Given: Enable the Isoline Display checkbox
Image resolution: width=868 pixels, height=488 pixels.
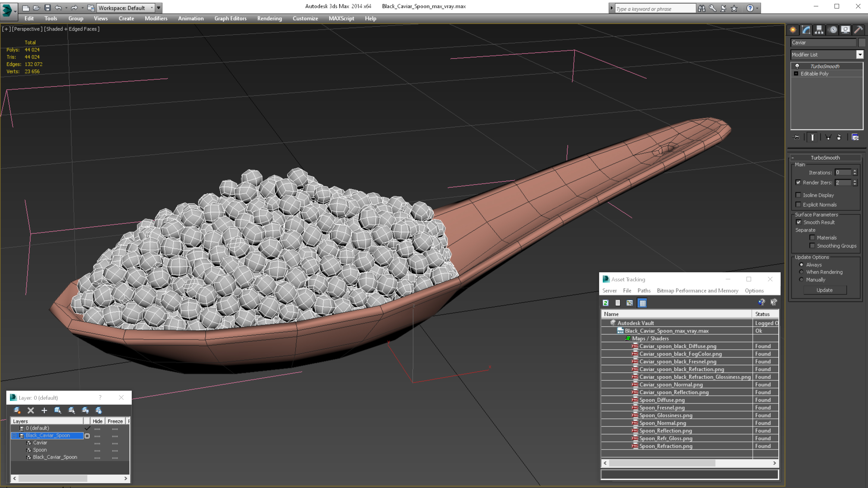Looking at the screenshot, I should 798,195.
